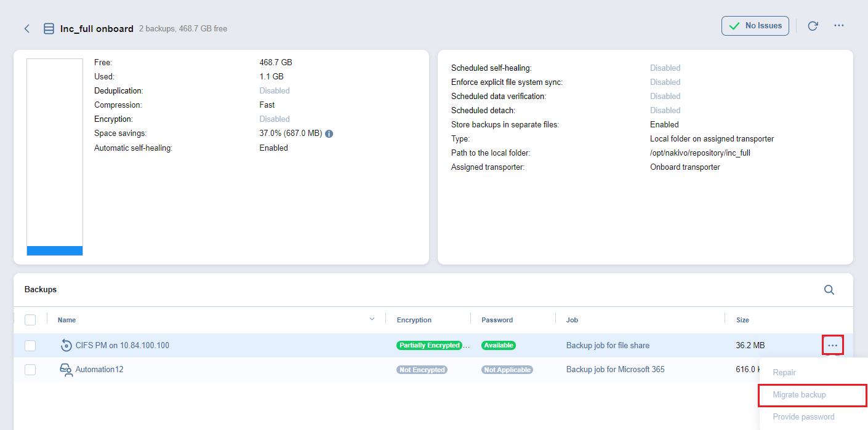Expand the Name column sort arrow
This screenshot has width=868, height=430.
372,319
